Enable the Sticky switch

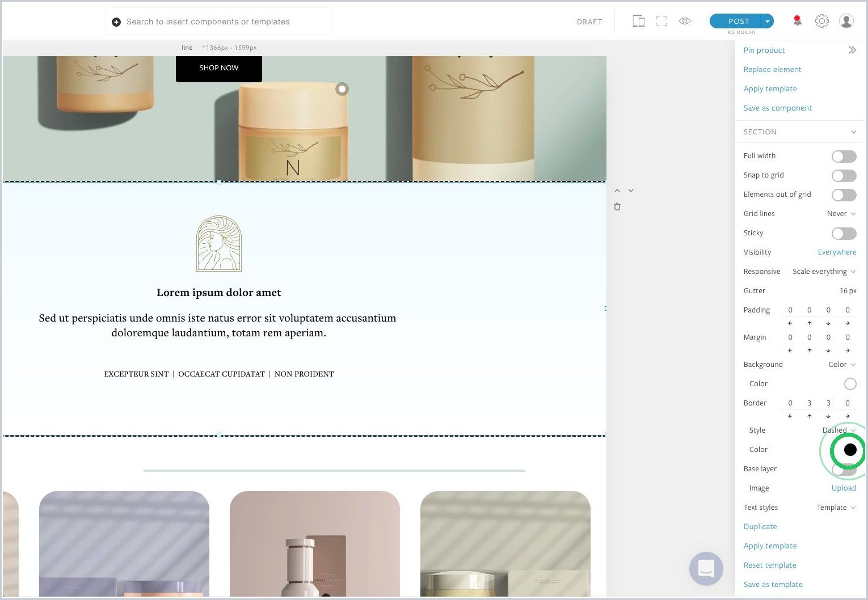tap(844, 234)
